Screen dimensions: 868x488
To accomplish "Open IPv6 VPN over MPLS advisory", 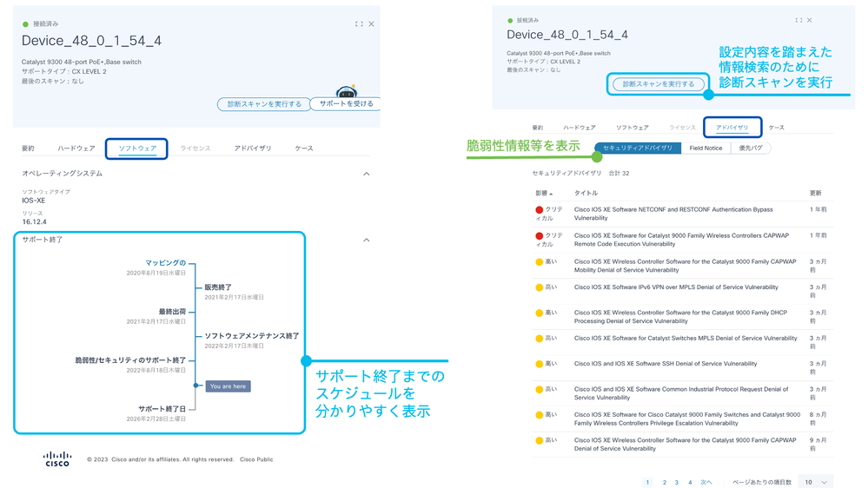I will tap(676, 287).
